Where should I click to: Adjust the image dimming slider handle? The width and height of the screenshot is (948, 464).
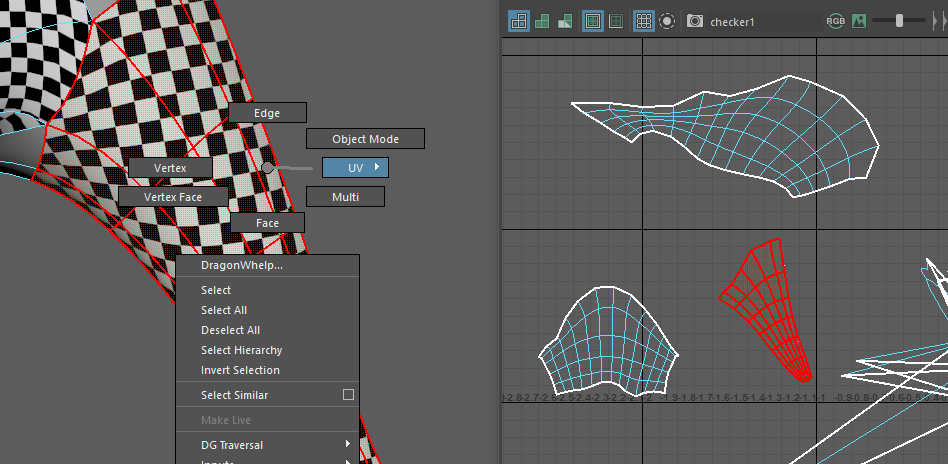(899, 21)
